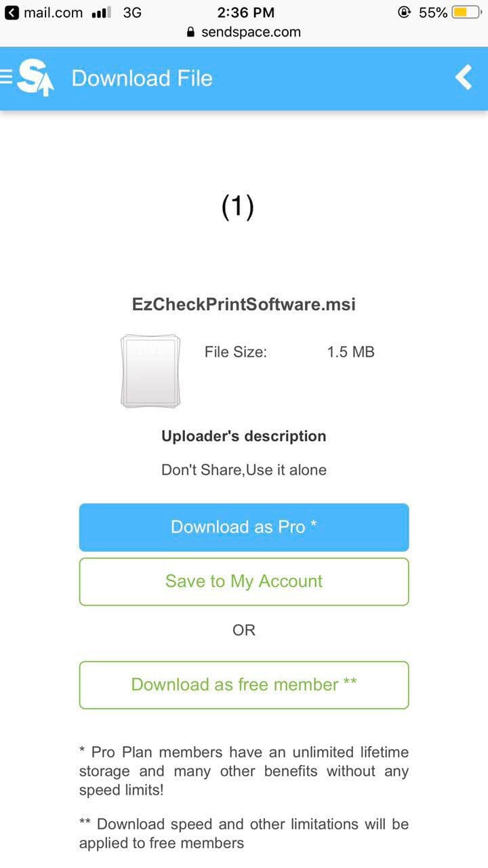Tap the padlock icon beside sendspace.com
Viewport: 488px width, 868px height.
[190, 32]
